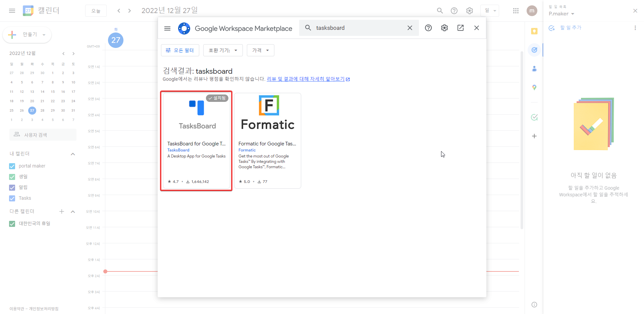Get add-ons plus icon in side panel
644x314 pixels.
point(534,136)
